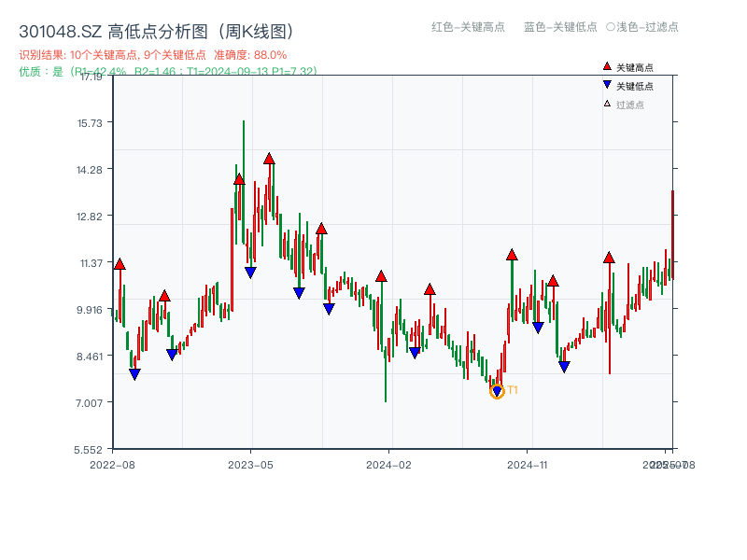Select the red peak marker above the 15.73 spike
Image resolution: width=747 pixels, height=560 pixels.
239,178
